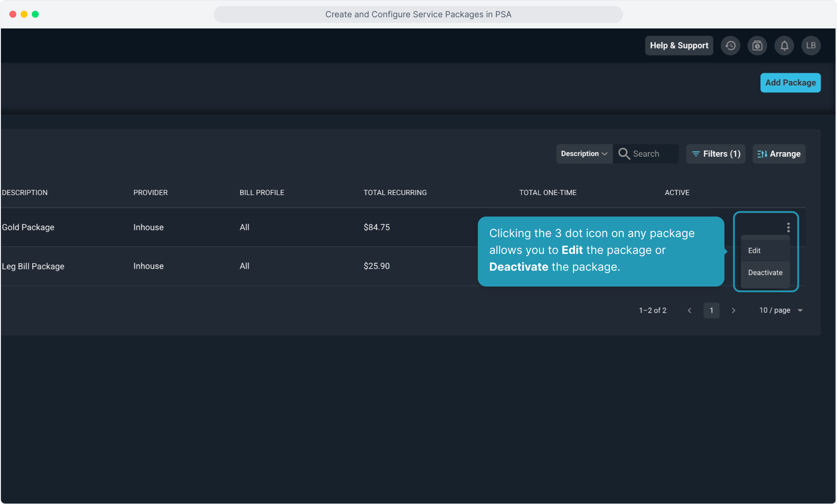The width and height of the screenshot is (837, 504).
Task: Open the 10 / page size dropdown
Action: coord(780,310)
